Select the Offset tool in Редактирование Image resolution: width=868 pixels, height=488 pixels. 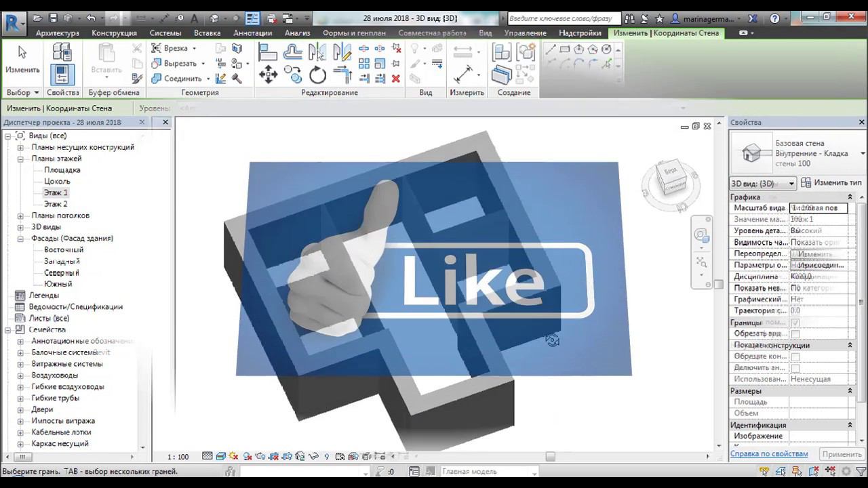pos(293,52)
